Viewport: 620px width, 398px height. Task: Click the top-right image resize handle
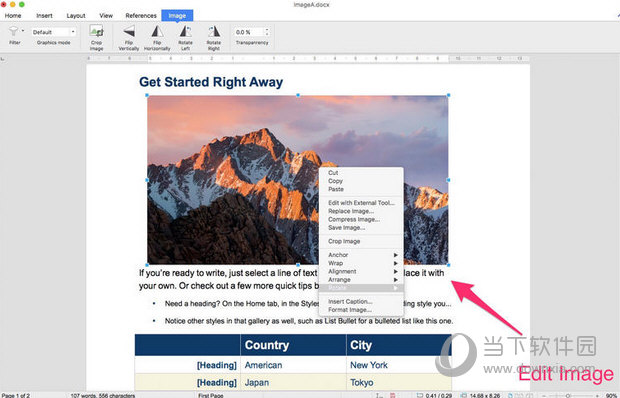click(x=448, y=95)
